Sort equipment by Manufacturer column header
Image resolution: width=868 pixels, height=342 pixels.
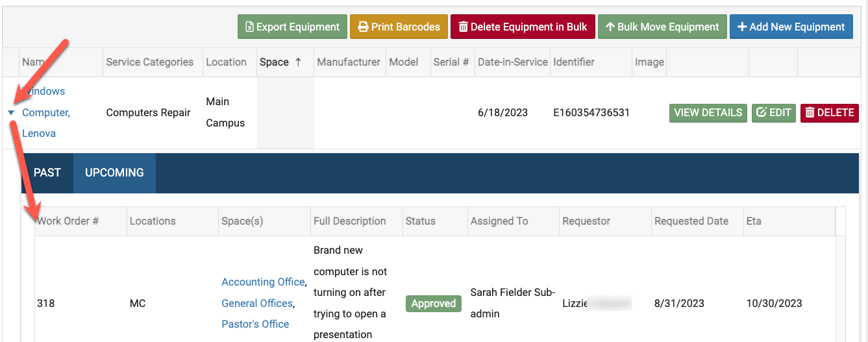click(x=348, y=62)
